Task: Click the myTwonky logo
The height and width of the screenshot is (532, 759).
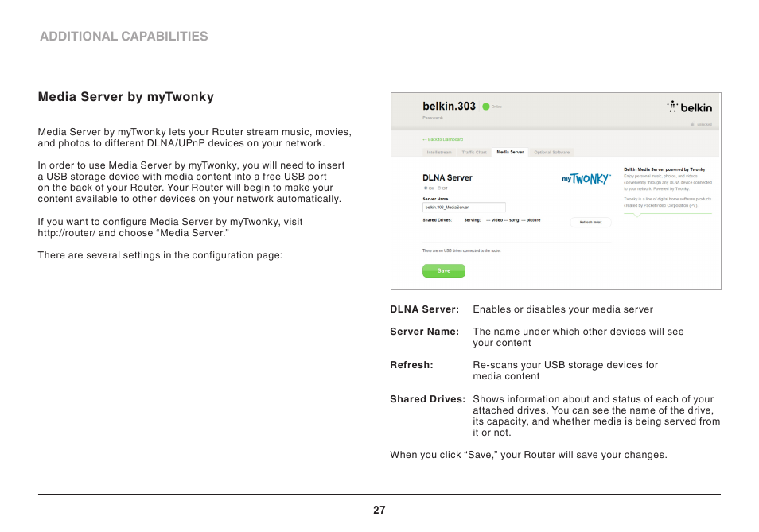Action: coord(586,179)
